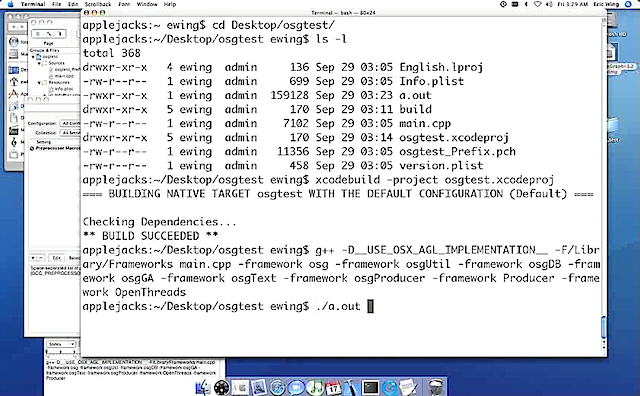
Task: Open the Collection dropdown in build settings
Action: (x=70, y=133)
